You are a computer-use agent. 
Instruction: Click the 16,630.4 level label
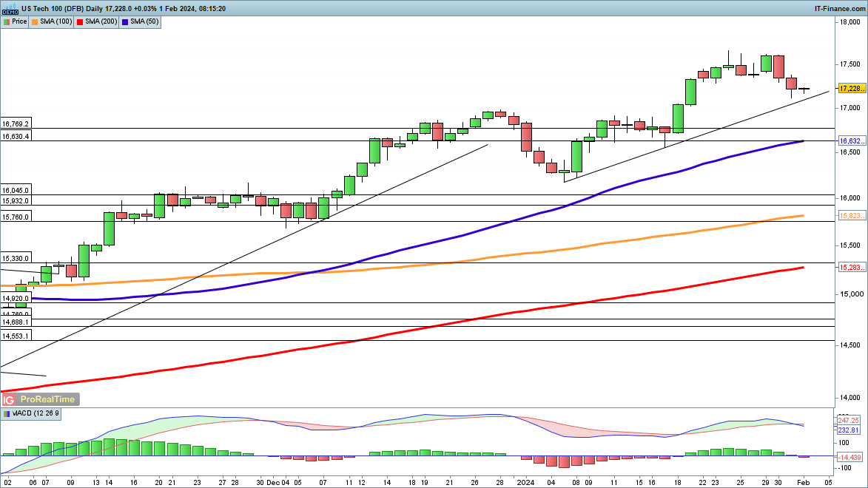click(16, 136)
